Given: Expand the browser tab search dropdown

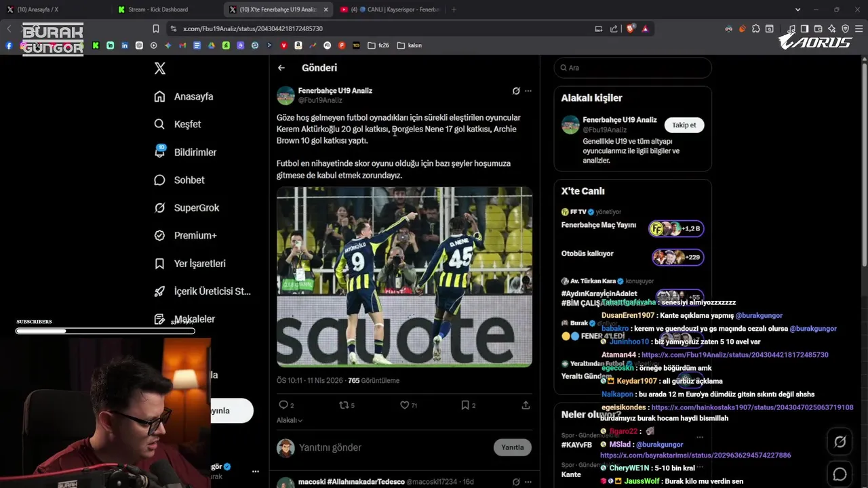Looking at the screenshot, I should tap(797, 9).
